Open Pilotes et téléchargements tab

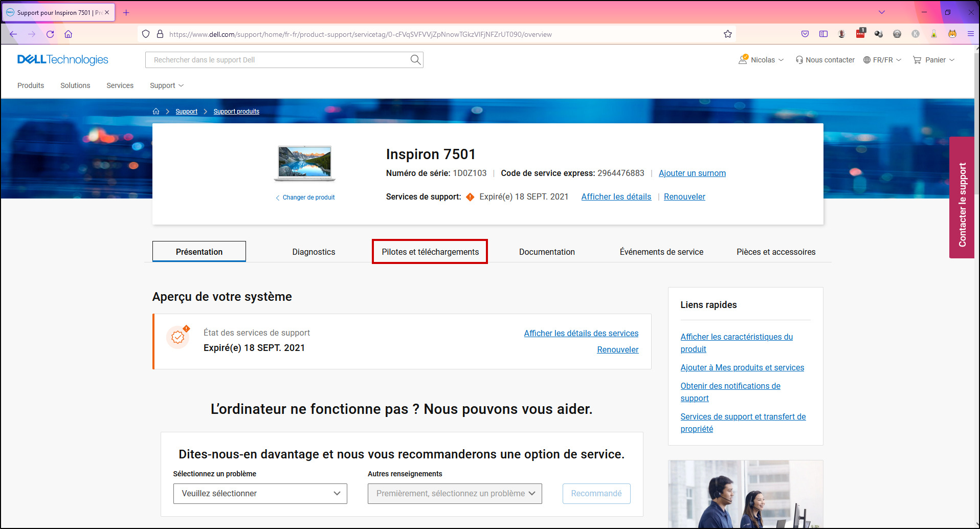pos(430,252)
